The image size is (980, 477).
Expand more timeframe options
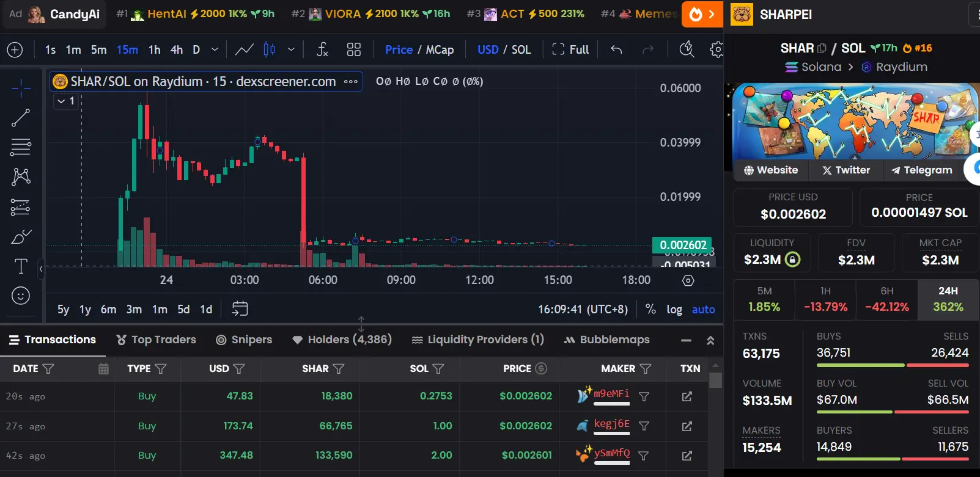pyautogui.click(x=215, y=49)
